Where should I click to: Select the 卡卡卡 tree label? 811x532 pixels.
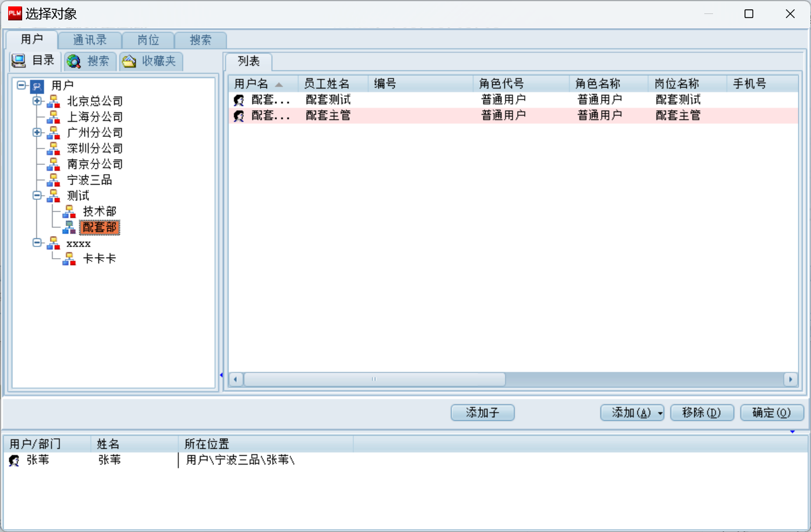100,259
